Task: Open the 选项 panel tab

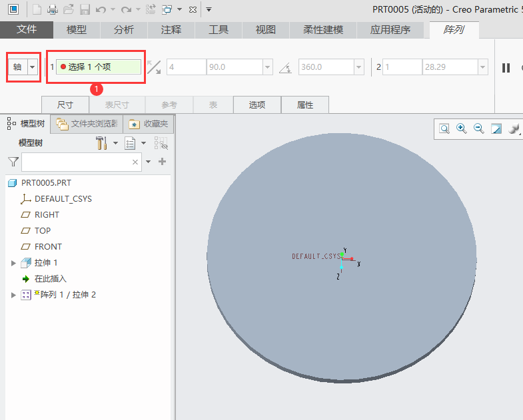Action: [x=257, y=105]
